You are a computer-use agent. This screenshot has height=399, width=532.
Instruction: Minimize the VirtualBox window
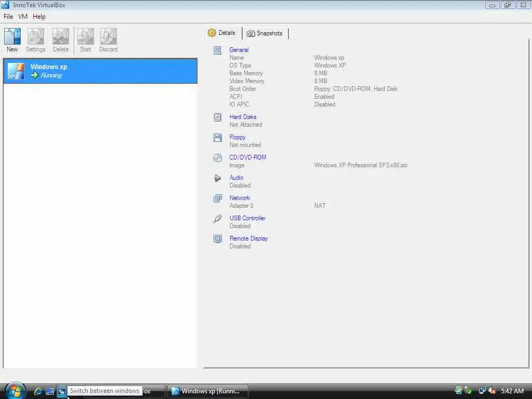pyautogui.click(x=493, y=5)
